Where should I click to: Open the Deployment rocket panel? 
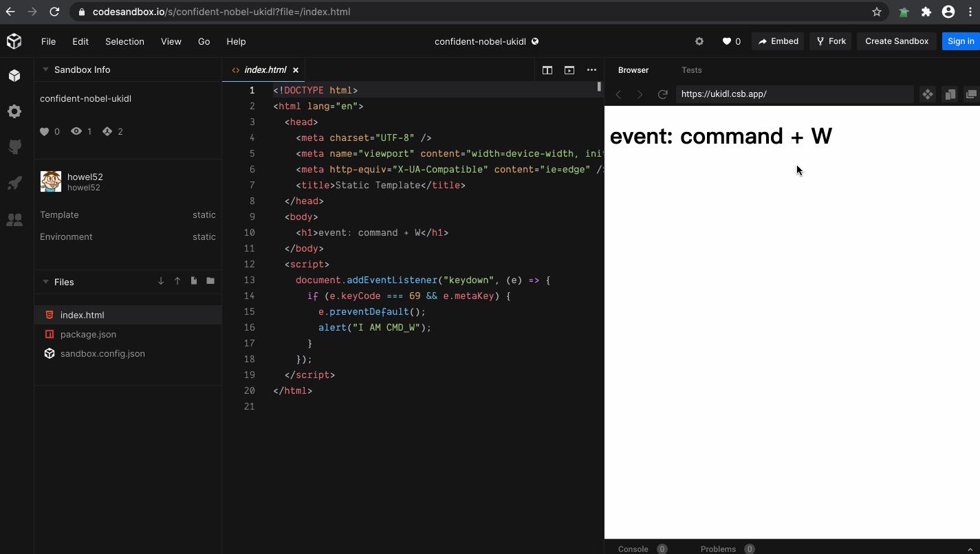(x=14, y=183)
